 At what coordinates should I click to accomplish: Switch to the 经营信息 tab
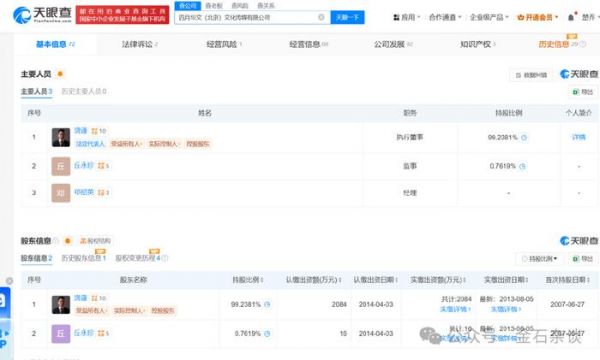pos(308,44)
